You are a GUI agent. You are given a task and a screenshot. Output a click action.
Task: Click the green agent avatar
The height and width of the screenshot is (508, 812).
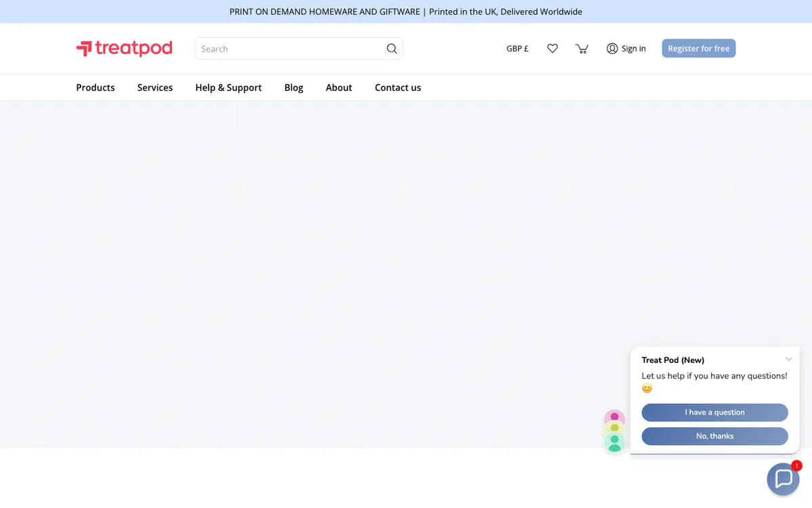(x=614, y=443)
